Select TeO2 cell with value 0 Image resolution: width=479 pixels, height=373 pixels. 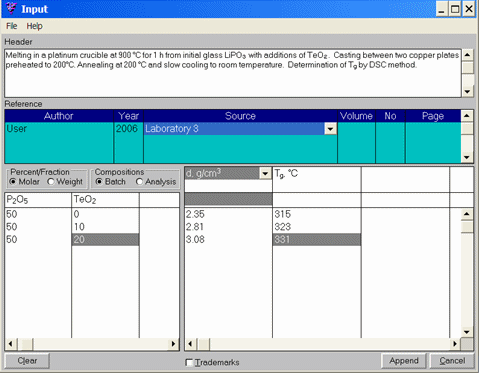point(105,214)
